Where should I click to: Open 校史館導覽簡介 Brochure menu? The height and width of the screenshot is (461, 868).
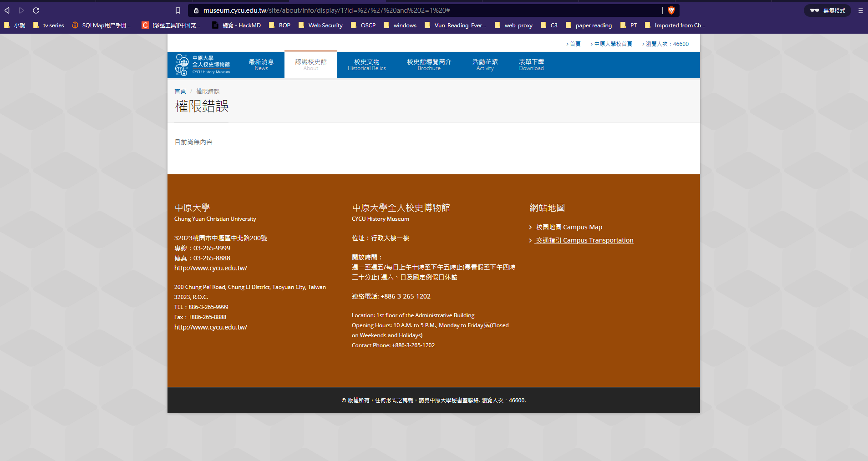429,65
